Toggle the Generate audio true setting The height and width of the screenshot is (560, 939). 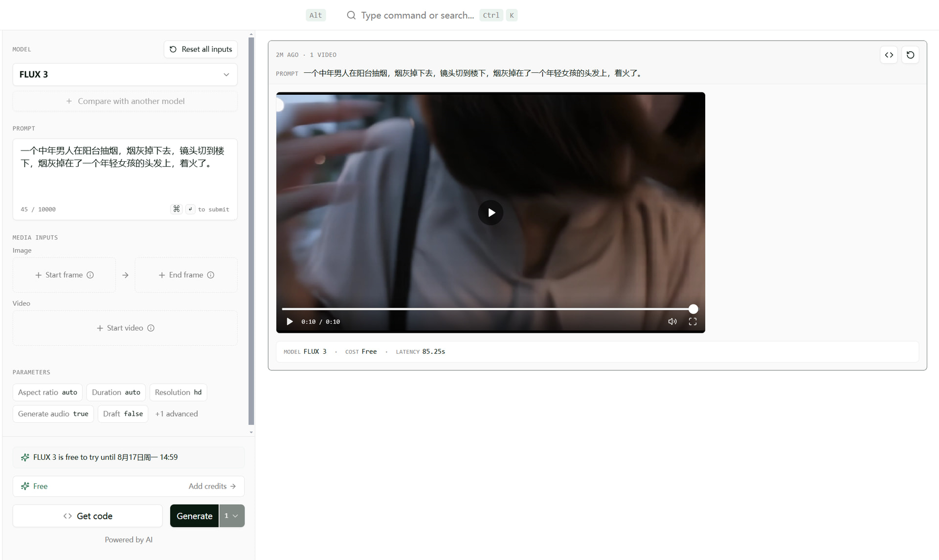tap(53, 414)
